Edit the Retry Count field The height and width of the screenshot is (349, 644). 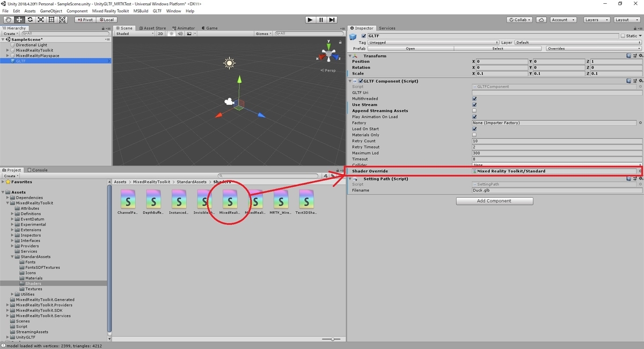coord(557,141)
